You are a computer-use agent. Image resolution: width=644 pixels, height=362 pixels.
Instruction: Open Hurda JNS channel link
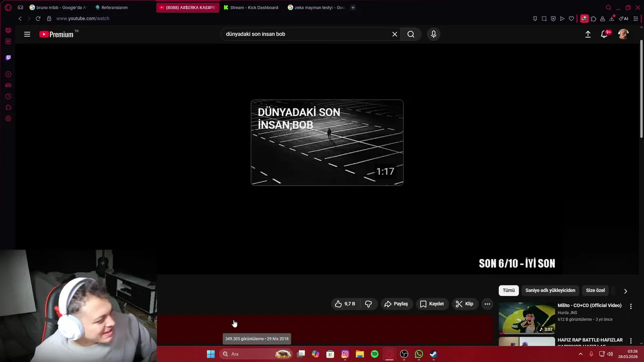point(568,313)
